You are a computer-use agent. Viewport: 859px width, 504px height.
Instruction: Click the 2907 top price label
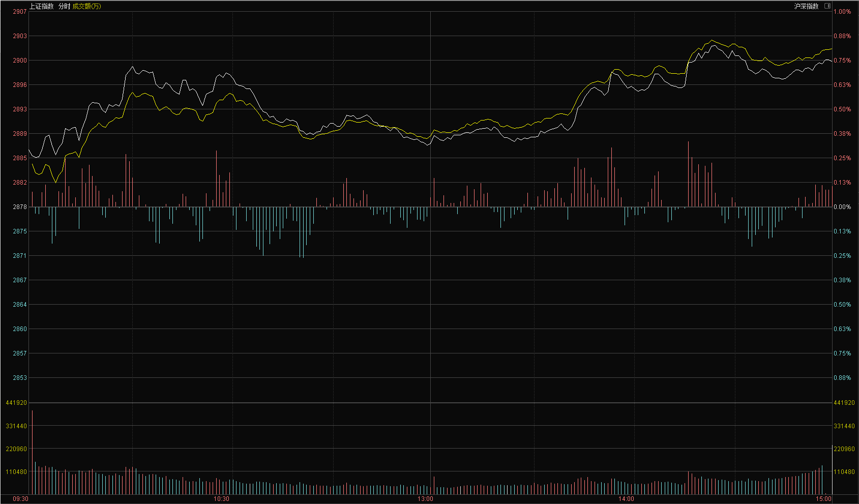20,12
